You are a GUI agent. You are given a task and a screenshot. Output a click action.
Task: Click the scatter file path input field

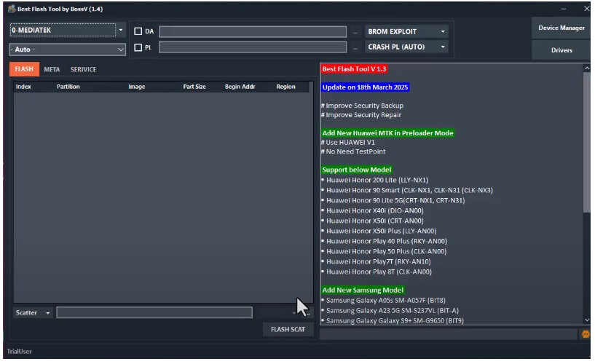point(154,313)
